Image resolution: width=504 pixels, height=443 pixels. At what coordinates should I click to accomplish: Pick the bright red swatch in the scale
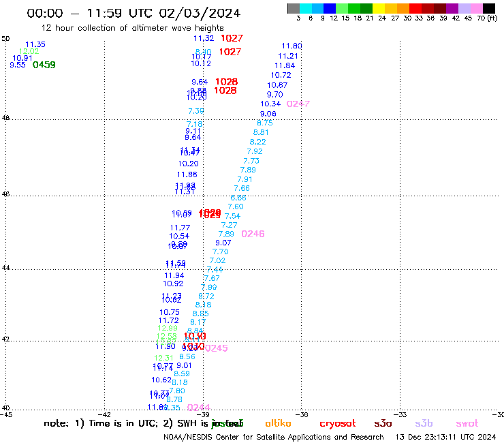(415, 8)
